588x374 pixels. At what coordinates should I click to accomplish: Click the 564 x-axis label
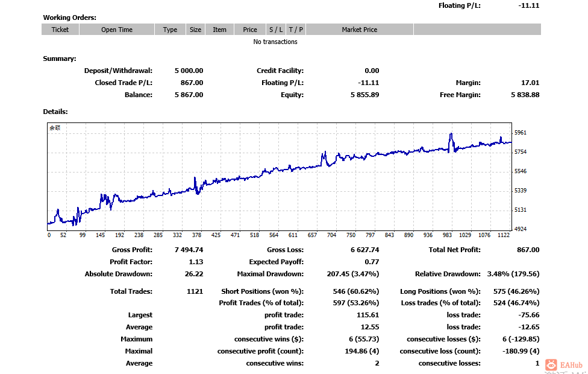(x=274, y=235)
